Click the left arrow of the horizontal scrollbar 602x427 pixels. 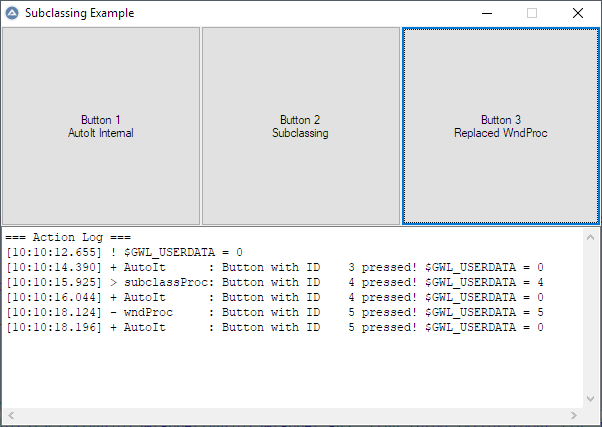[9, 415]
